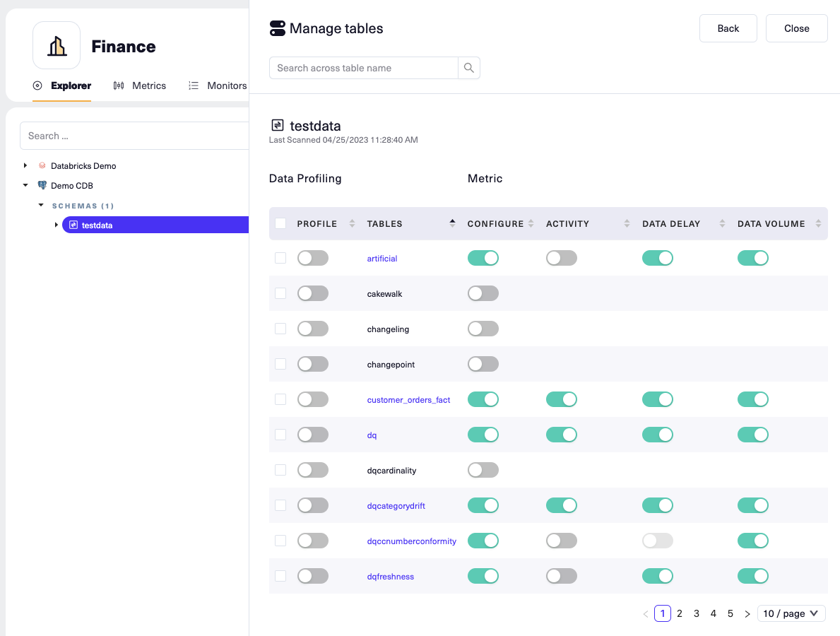Open the 10 / page size dropdown

[791, 613]
